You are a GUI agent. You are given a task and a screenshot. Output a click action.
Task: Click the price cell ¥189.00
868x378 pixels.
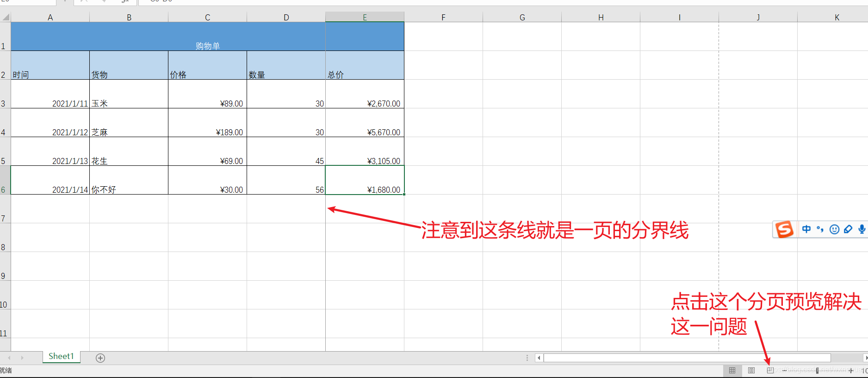pyautogui.click(x=208, y=123)
